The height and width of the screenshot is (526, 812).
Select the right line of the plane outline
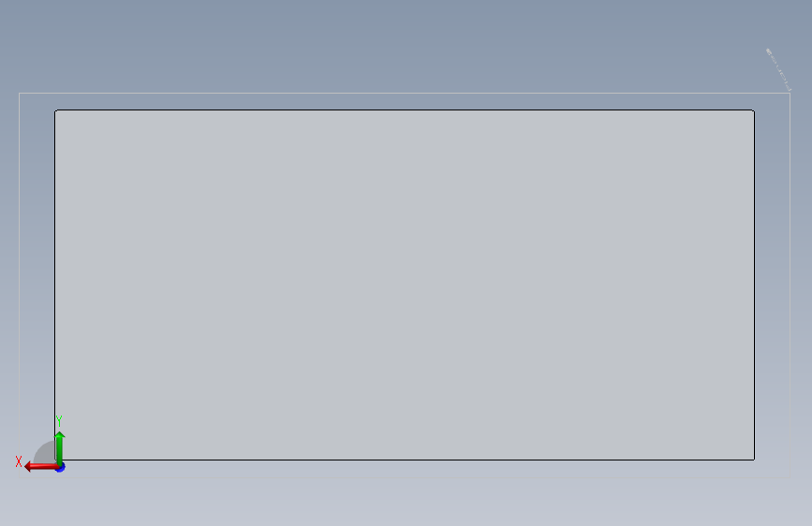coord(790,285)
